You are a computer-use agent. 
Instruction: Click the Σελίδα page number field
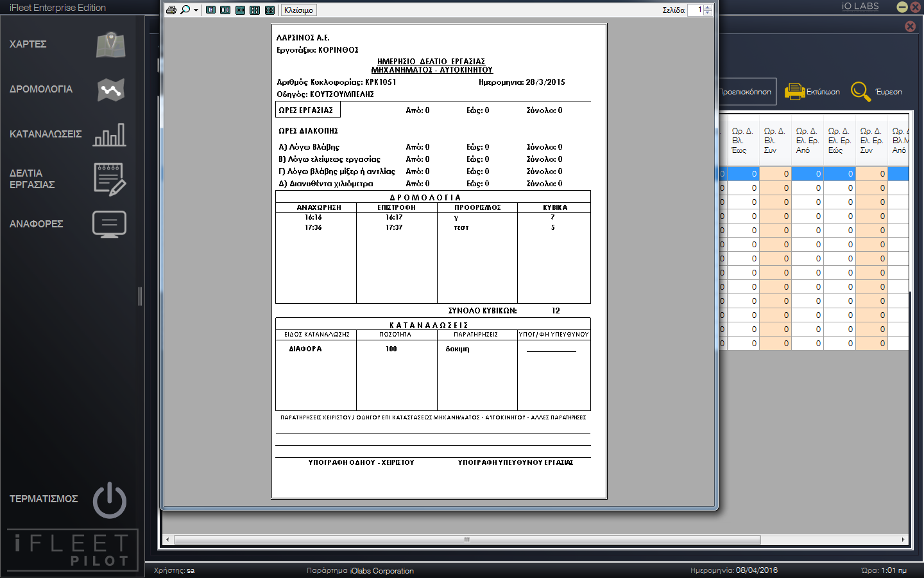click(696, 10)
